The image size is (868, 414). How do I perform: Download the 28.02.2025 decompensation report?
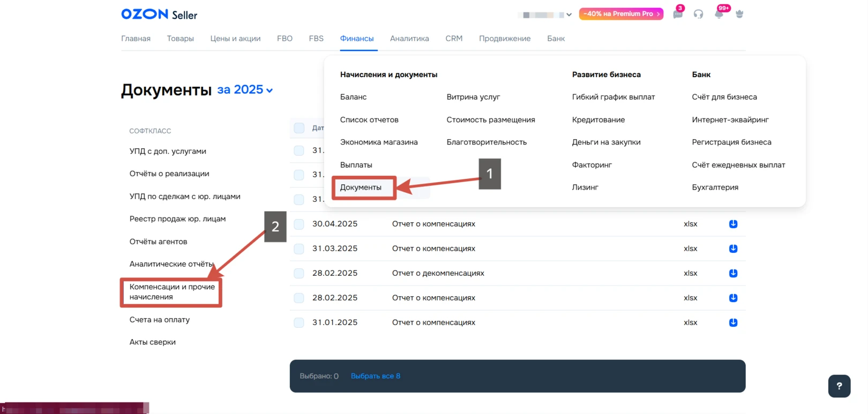(x=733, y=273)
